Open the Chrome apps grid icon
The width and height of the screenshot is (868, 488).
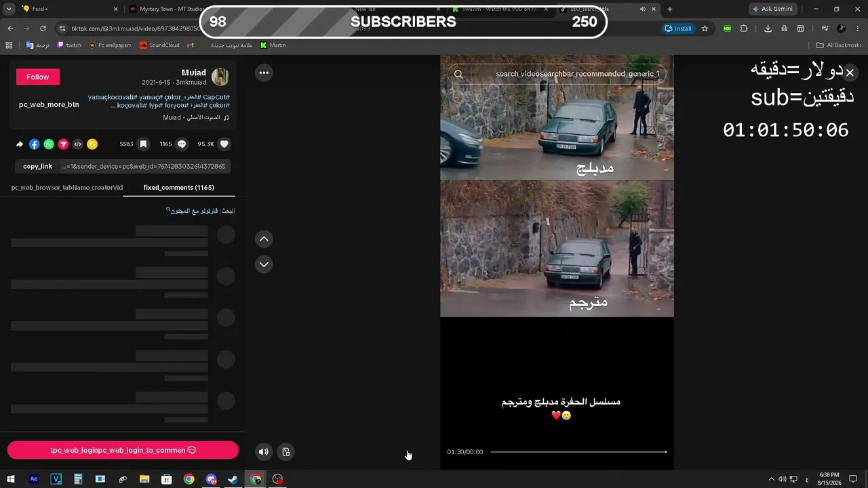(9, 45)
